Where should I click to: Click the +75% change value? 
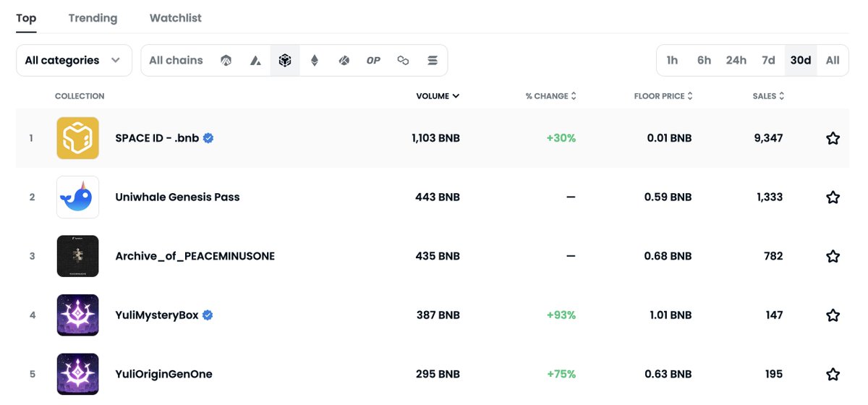point(561,374)
